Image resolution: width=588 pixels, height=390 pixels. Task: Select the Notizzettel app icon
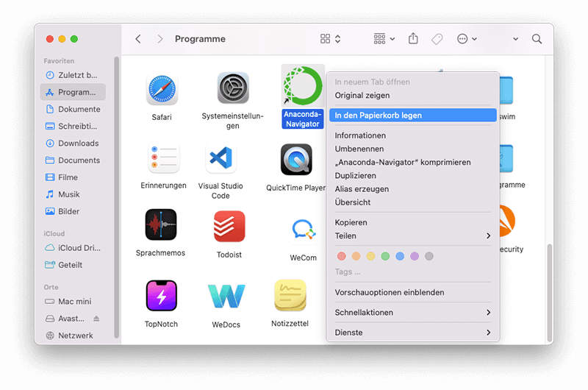[290, 295]
